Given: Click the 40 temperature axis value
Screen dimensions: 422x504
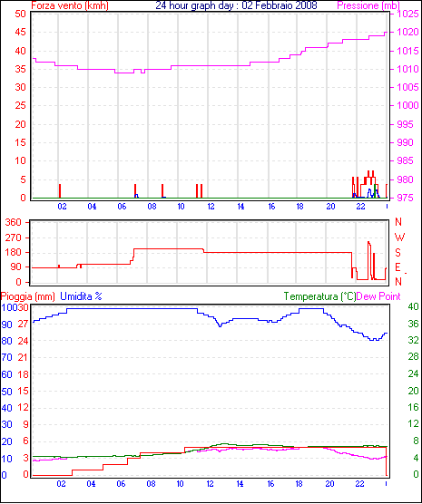Looking at the screenshot, I should pyautogui.click(x=413, y=306).
